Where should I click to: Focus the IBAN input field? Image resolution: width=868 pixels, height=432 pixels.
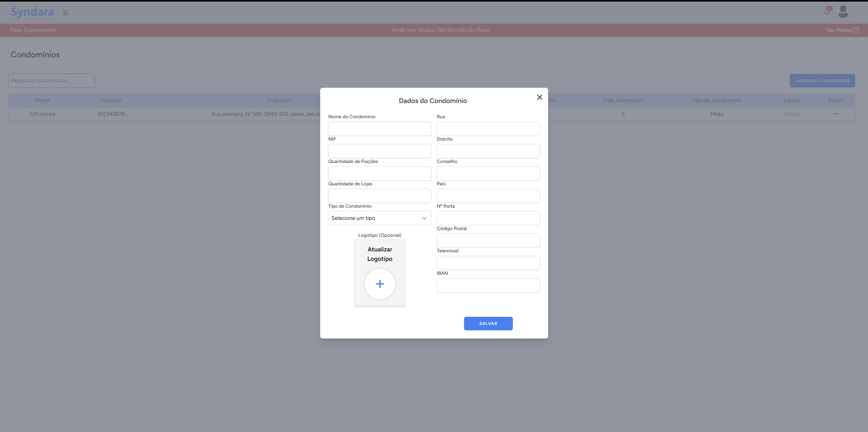point(488,285)
